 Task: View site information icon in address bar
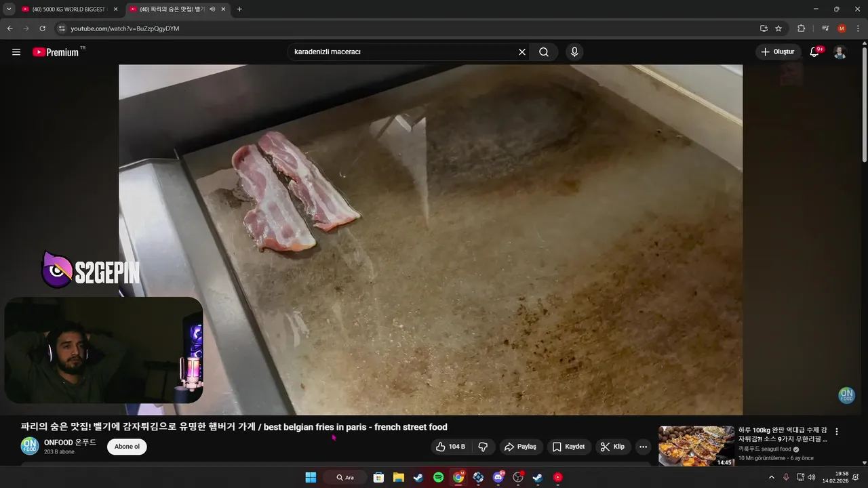point(62,28)
